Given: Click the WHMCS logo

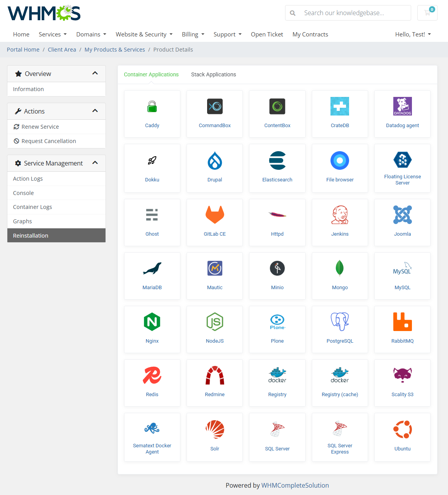Looking at the screenshot, I should point(44,13).
